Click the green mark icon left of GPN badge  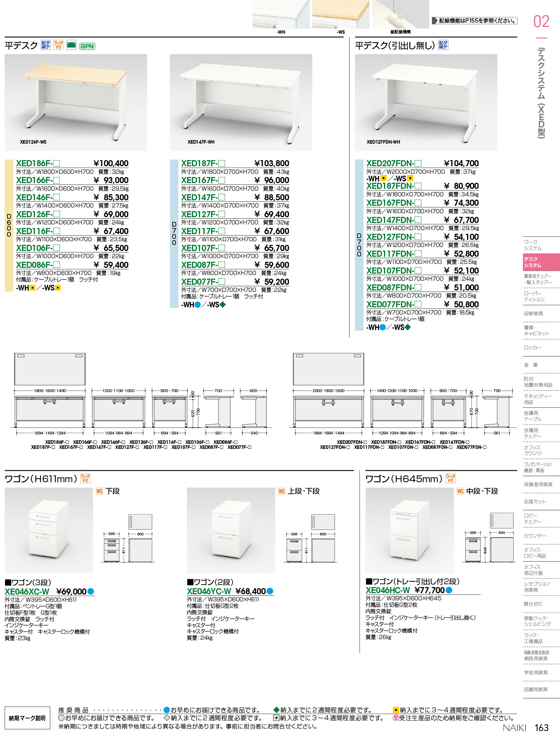[x=71, y=45]
